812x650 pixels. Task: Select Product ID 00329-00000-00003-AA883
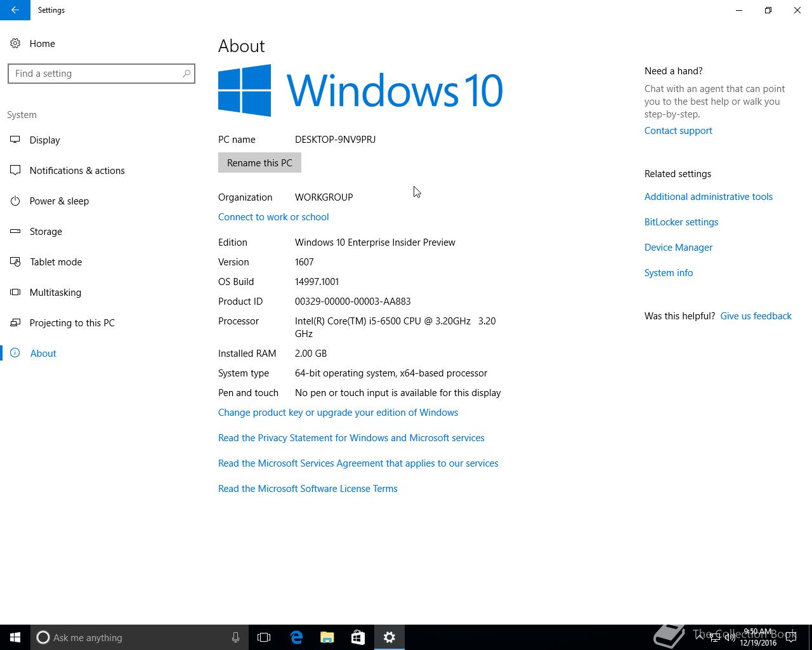coord(353,302)
